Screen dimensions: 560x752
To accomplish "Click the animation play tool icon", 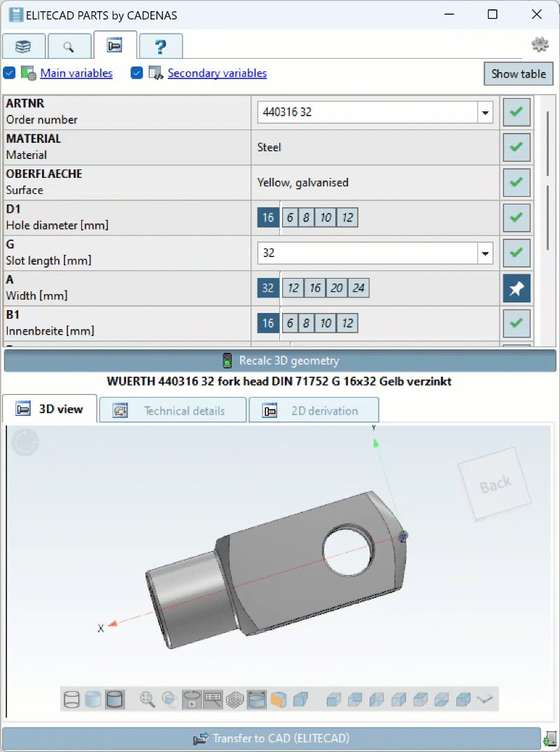I will (x=190, y=698).
